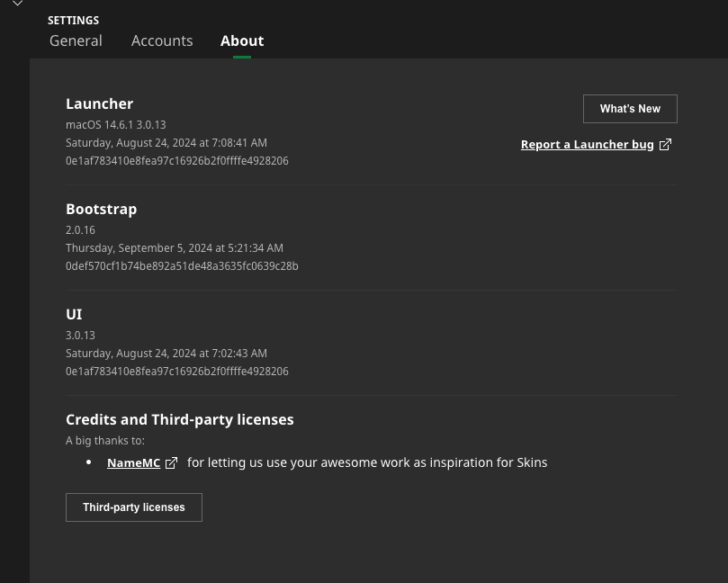Click the UI section heading

(x=74, y=315)
